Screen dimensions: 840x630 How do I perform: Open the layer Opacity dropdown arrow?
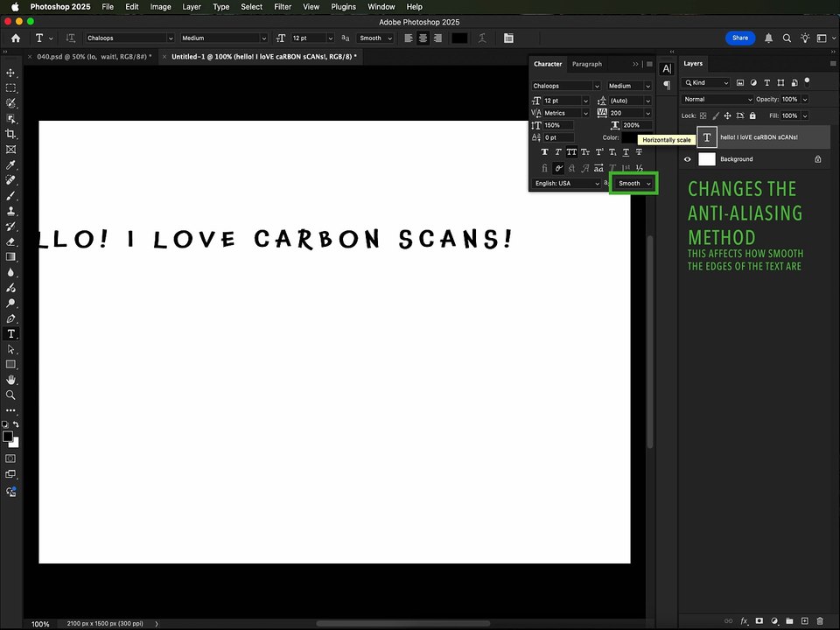pos(805,99)
